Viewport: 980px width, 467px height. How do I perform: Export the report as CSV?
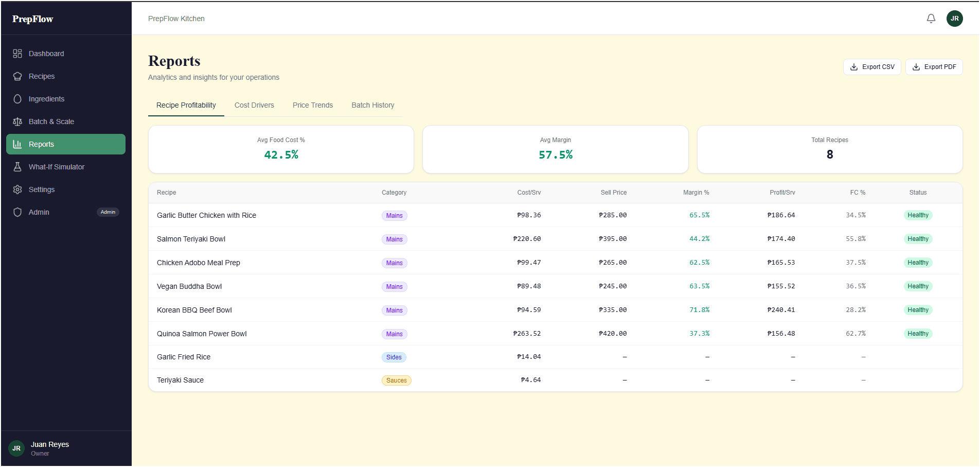(x=872, y=67)
